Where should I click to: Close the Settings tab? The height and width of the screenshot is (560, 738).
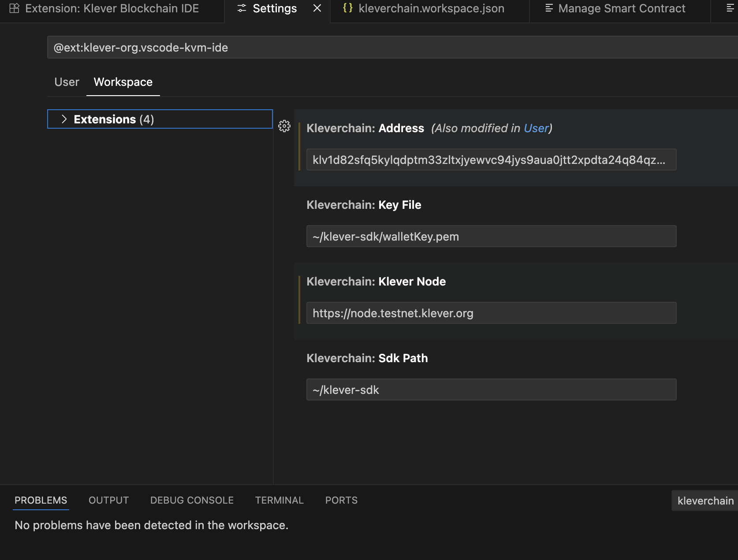(x=317, y=8)
